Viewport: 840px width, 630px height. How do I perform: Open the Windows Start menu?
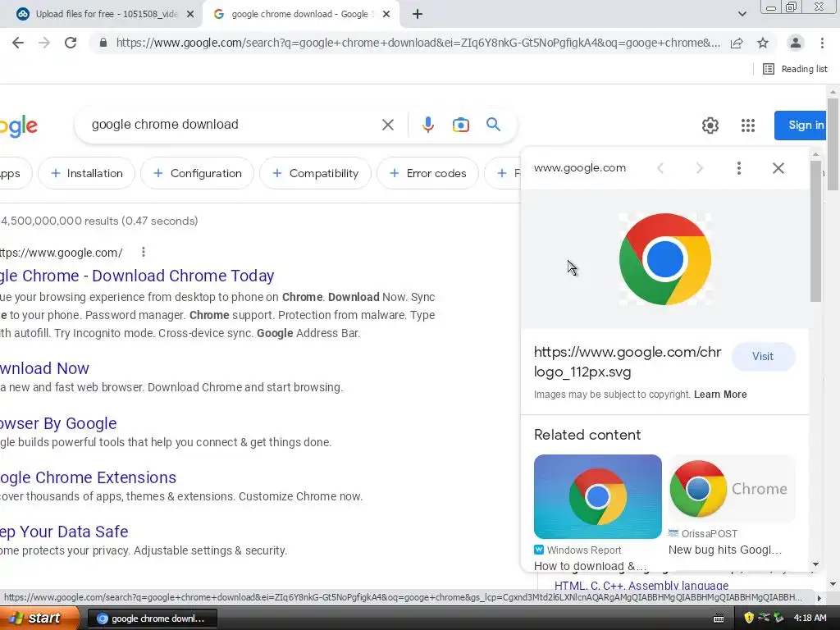[x=39, y=618]
